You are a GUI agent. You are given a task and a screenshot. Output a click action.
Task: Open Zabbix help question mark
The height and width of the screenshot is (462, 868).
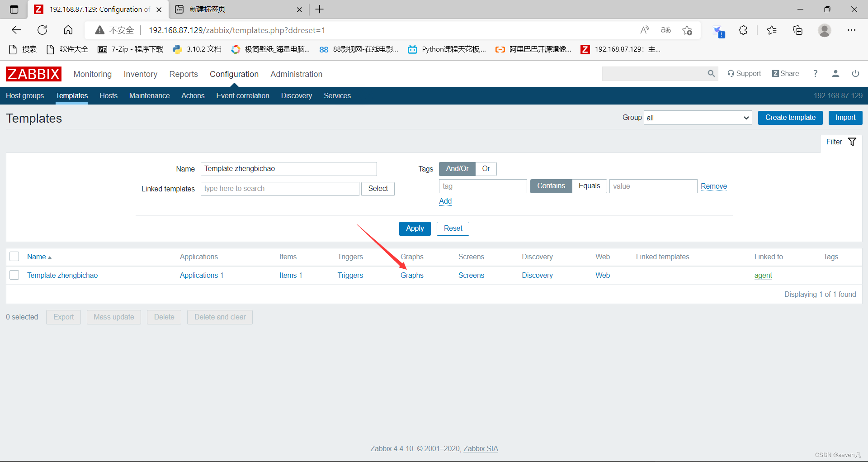click(x=815, y=74)
